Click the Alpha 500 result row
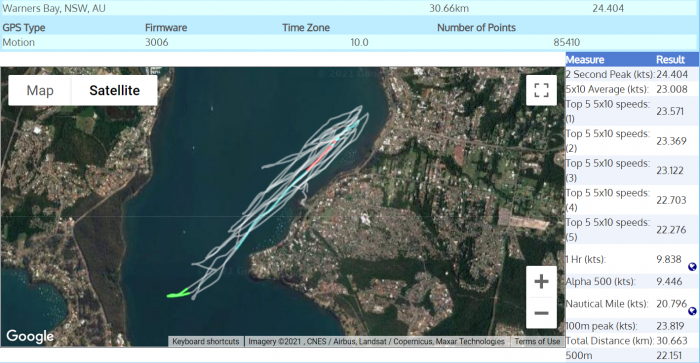700x363 pixels. pyautogui.click(x=632, y=281)
